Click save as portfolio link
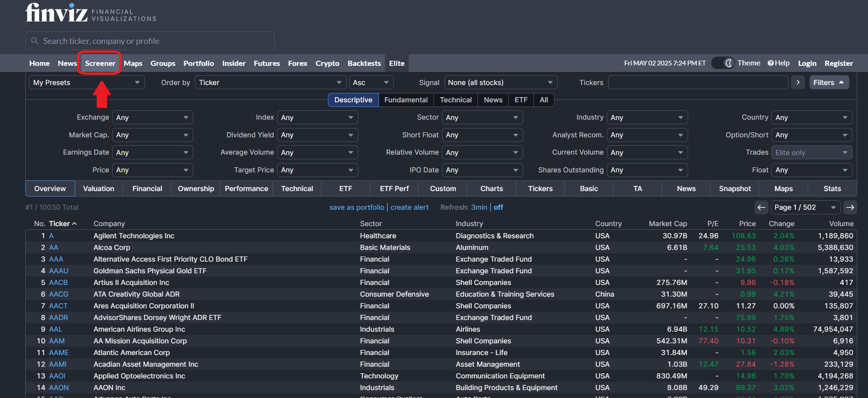 (x=357, y=207)
